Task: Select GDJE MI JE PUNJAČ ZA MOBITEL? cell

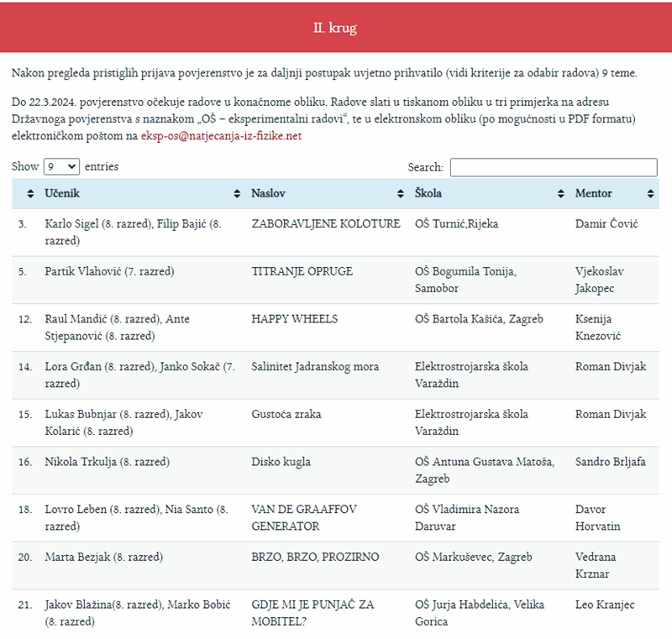Action: (312, 613)
